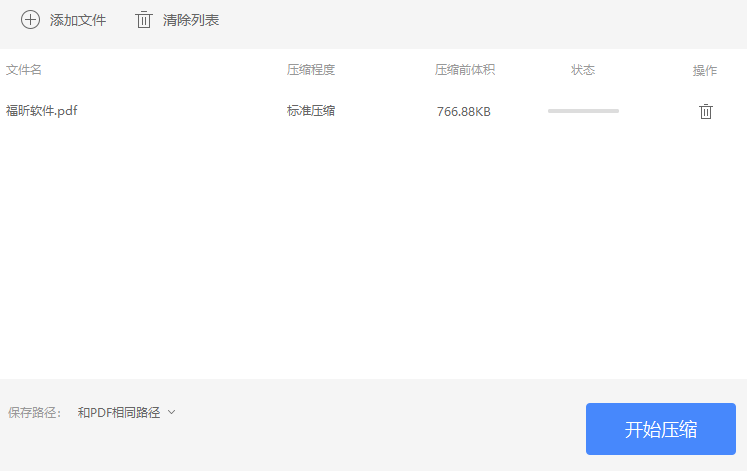Click the 清除列表 label text

191,20
